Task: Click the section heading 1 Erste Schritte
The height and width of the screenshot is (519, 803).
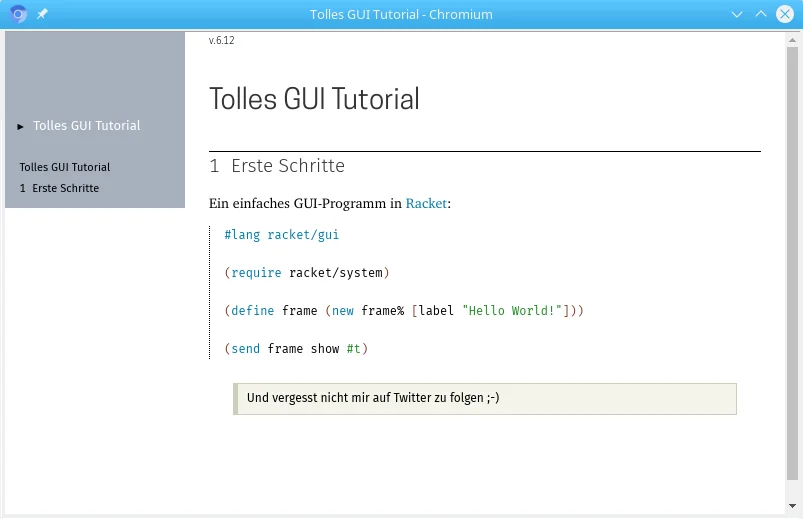Action: pos(277,166)
